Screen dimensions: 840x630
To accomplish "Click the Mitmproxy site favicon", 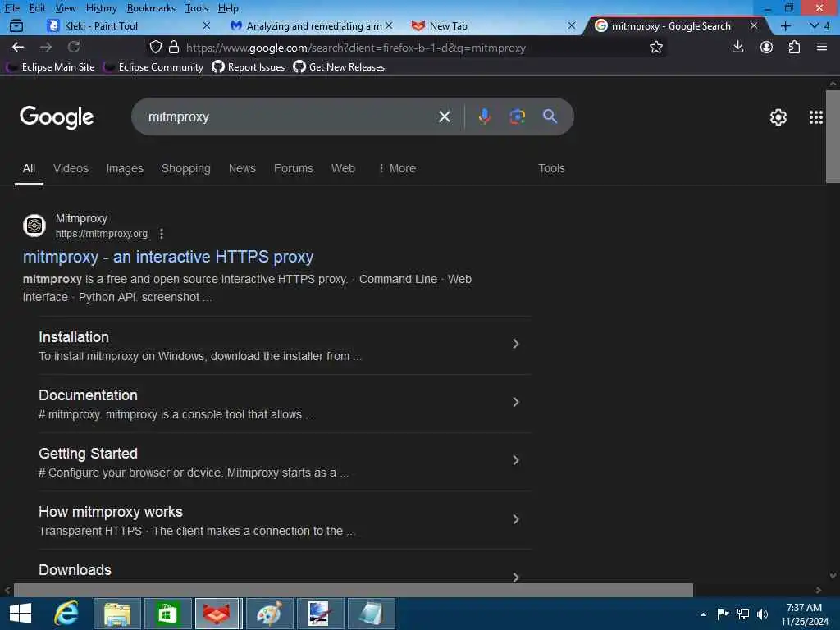I will pyautogui.click(x=34, y=226).
